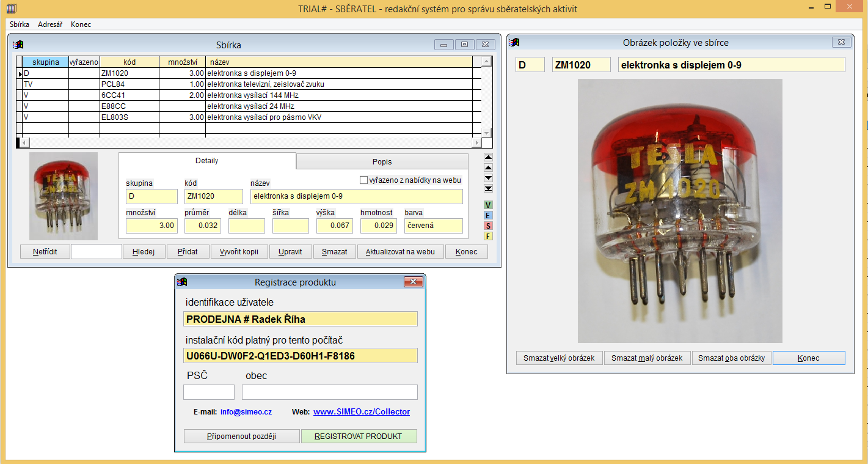Click the red S icon
Image resolution: width=868 pixels, height=464 pixels.
(x=488, y=226)
